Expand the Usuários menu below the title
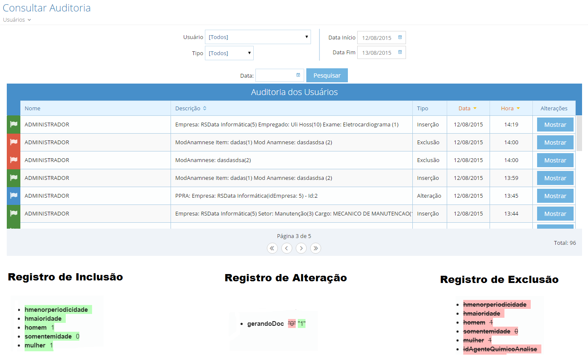588x364 pixels. (17, 20)
